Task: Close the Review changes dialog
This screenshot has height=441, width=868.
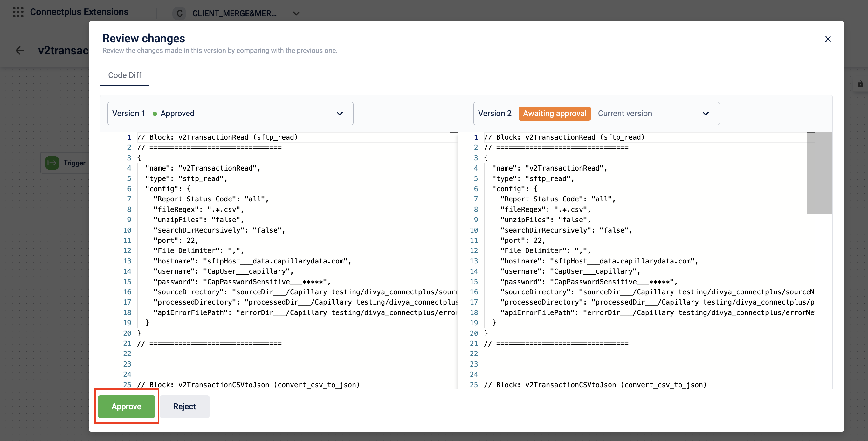Action: [828, 39]
